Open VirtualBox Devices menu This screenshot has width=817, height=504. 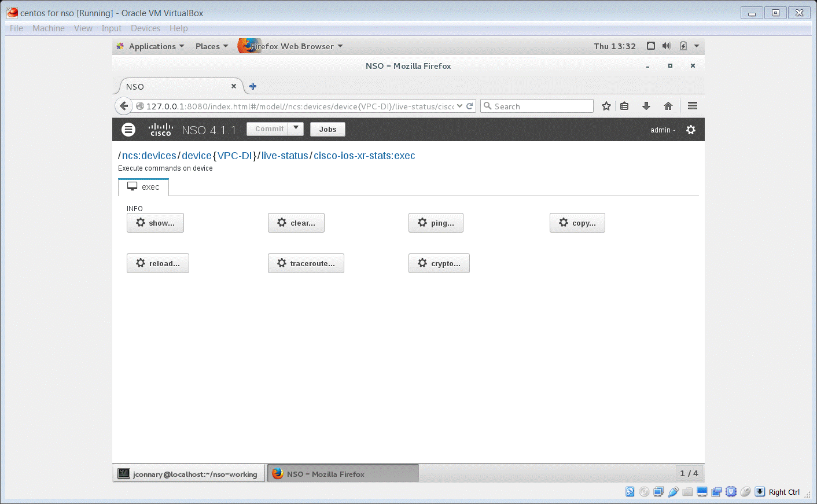pos(145,28)
